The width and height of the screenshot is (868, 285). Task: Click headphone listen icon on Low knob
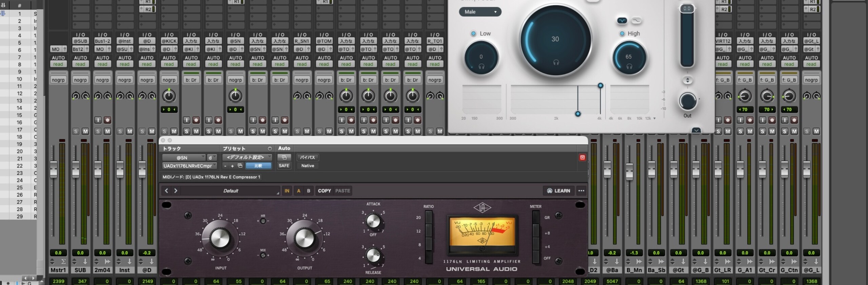click(481, 66)
